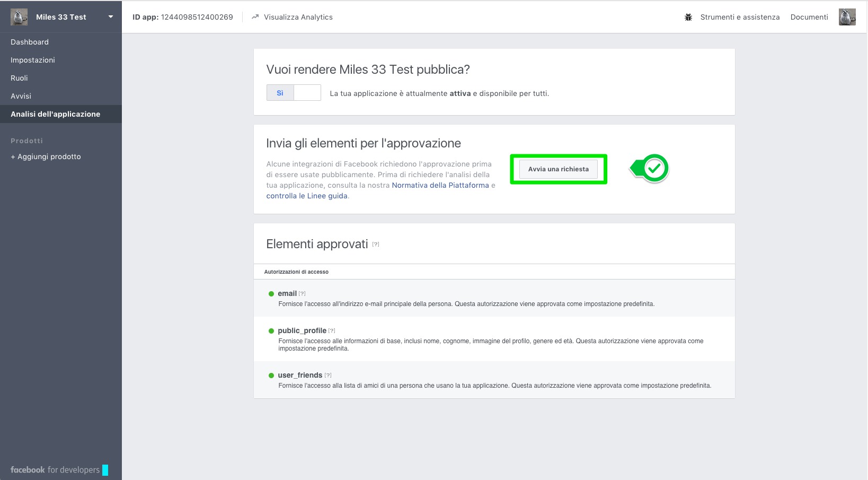The height and width of the screenshot is (480, 868).
Task: Click the Analytics trend arrow icon
Action: pyautogui.click(x=255, y=17)
